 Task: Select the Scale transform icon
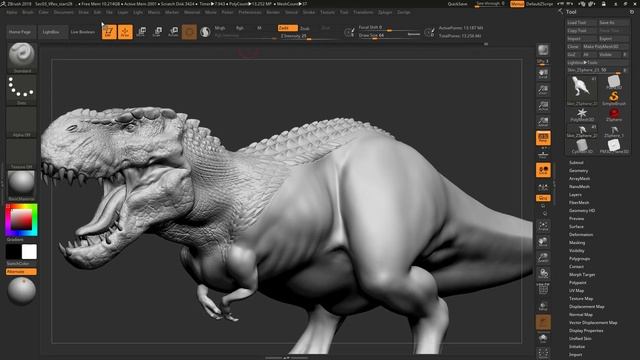pos(157,32)
